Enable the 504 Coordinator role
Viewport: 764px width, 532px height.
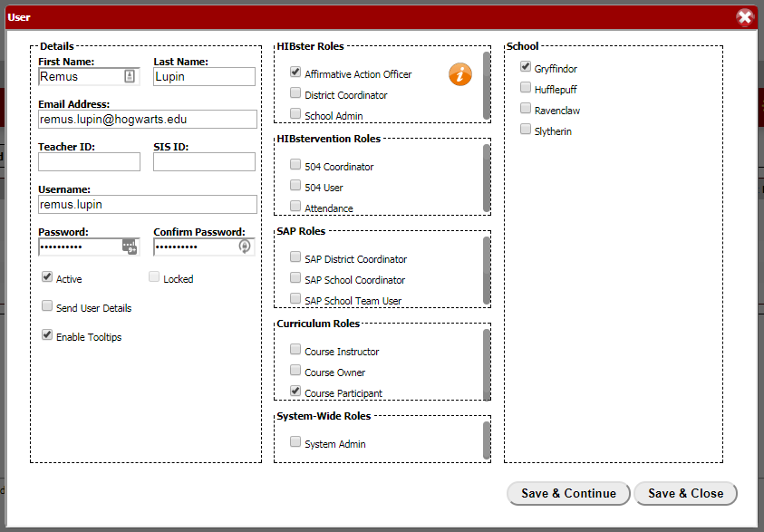click(295, 164)
